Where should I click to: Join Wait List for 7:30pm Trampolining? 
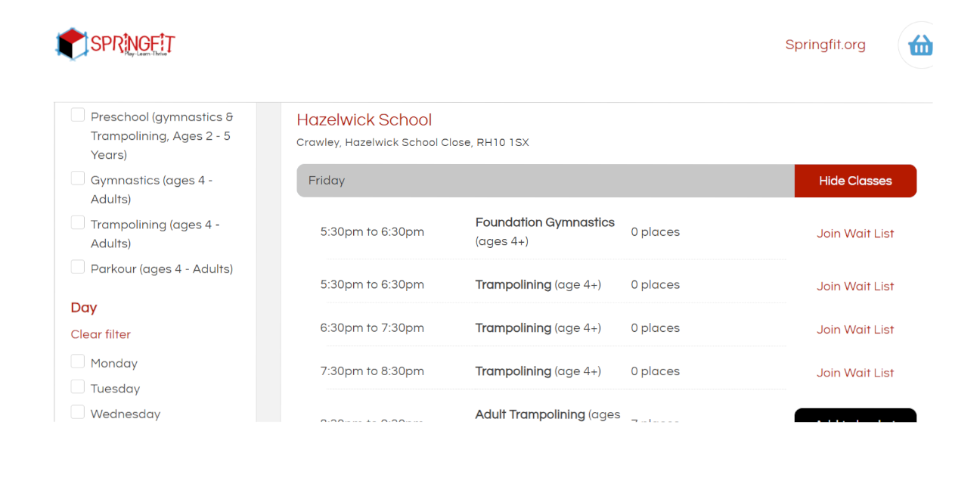855,373
